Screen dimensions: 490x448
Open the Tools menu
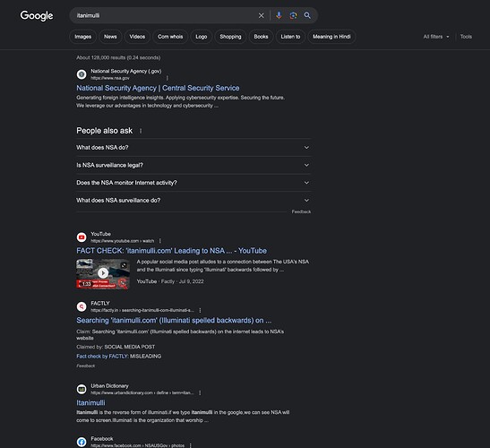466,37
